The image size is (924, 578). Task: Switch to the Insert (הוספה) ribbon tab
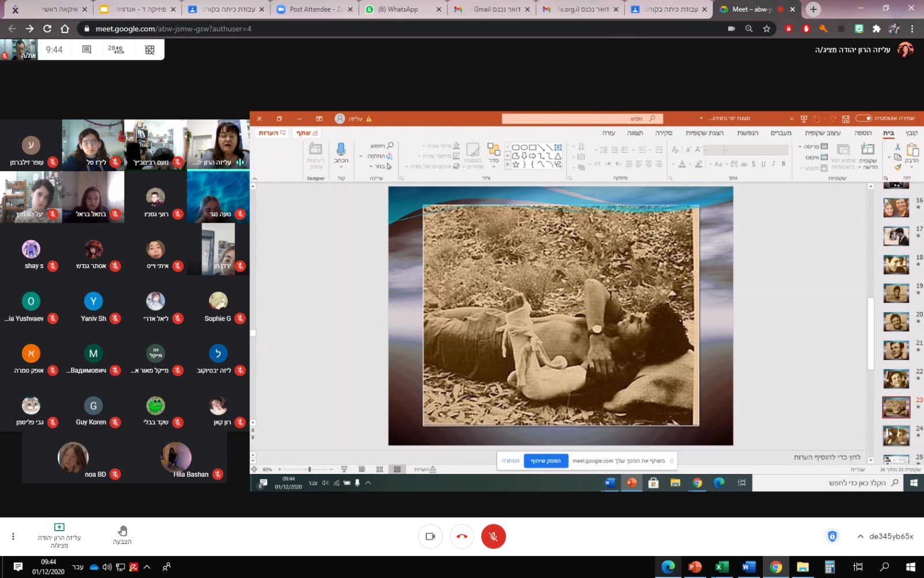863,133
